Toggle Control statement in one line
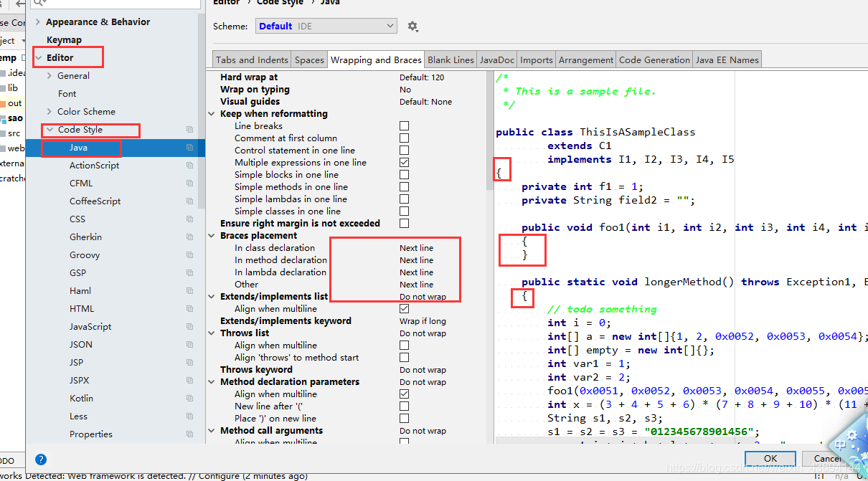This screenshot has height=481, width=868. 404,151
